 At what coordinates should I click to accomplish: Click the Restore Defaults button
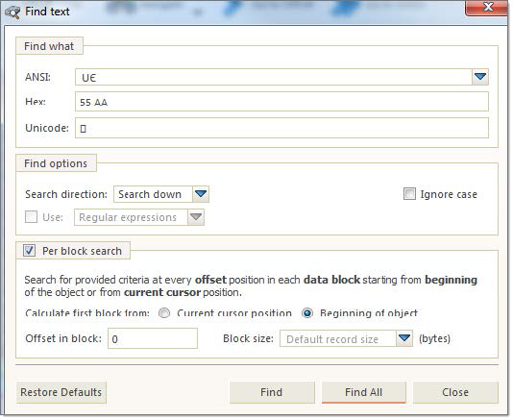coord(61,392)
